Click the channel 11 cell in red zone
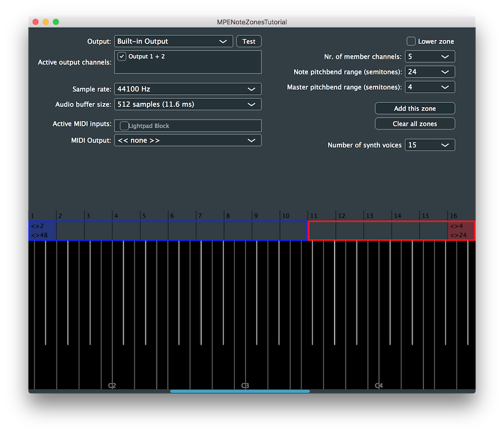This screenshot has height=434, width=504. click(322, 231)
